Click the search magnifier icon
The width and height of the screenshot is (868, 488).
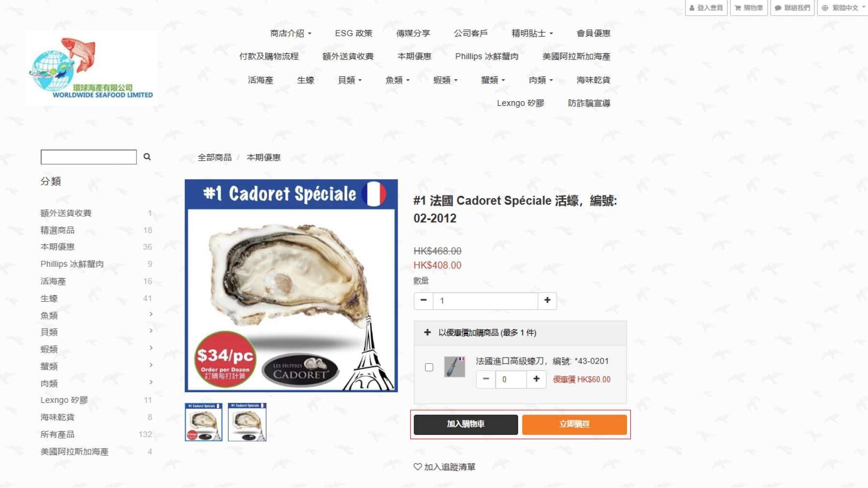[147, 157]
